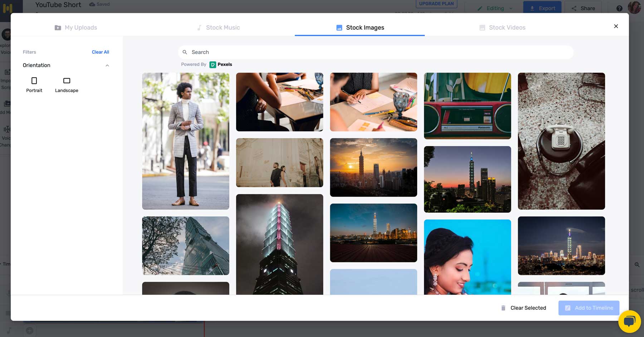The width and height of the screenshot is (644, 337).
Task: Filter images by Portrait orientation
Action: [34, 85]
